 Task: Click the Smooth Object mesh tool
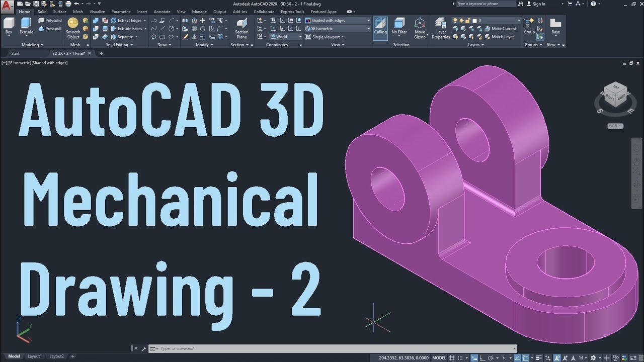pos(73,28)
